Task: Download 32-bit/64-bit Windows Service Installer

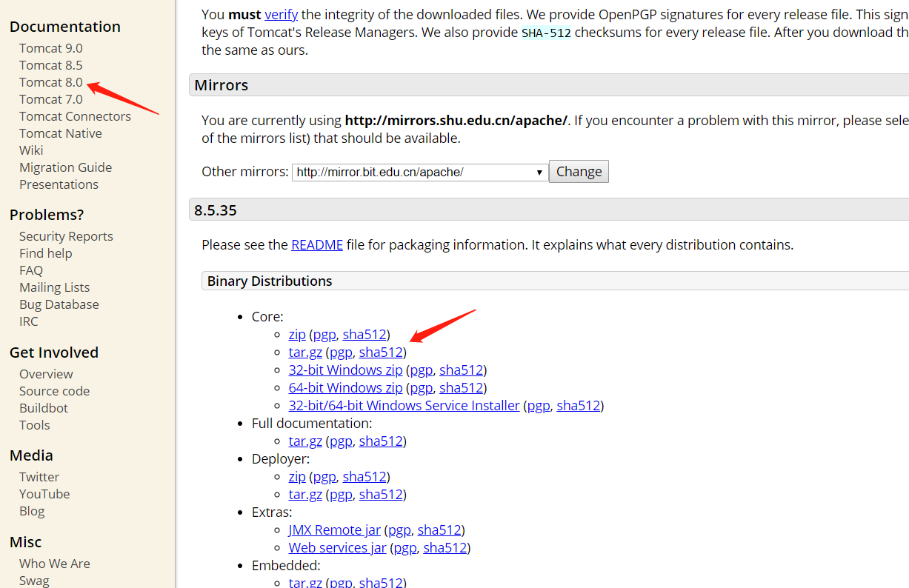Action: (404, 406)
